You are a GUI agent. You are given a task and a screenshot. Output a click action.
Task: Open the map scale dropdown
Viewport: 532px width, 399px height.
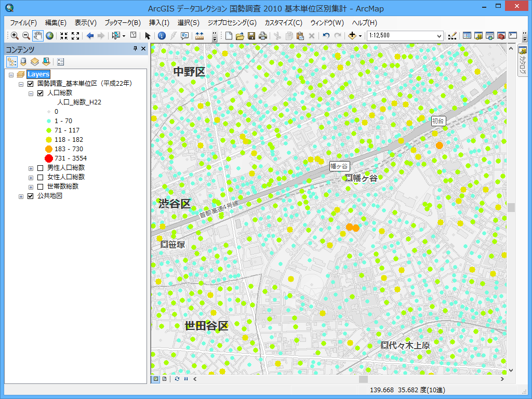439,36
